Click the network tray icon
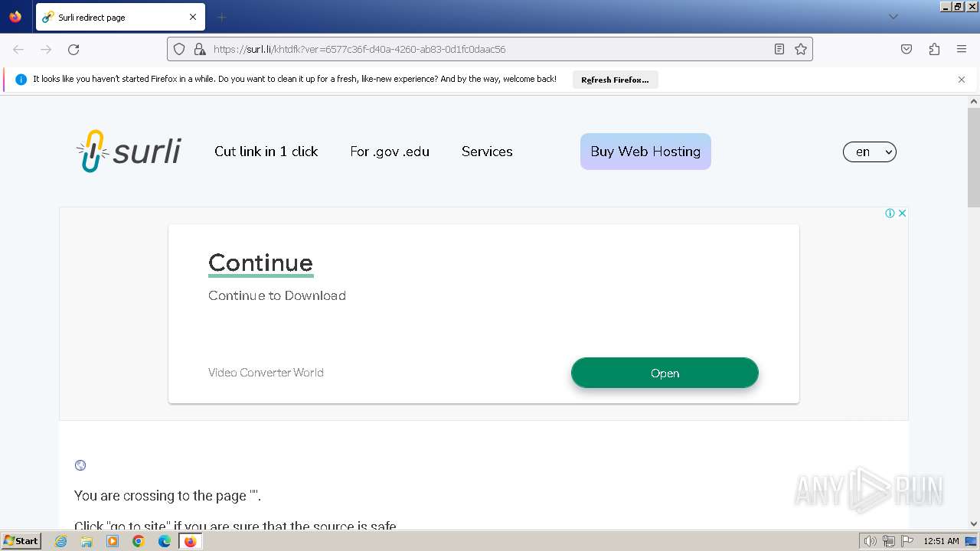980x551 pixels. click(x=889, y=541)
